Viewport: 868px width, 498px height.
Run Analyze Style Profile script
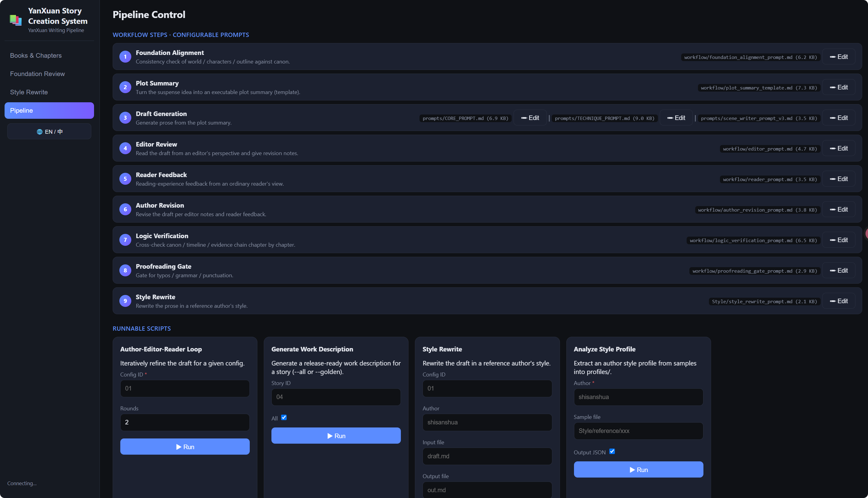tap(638, 470)
